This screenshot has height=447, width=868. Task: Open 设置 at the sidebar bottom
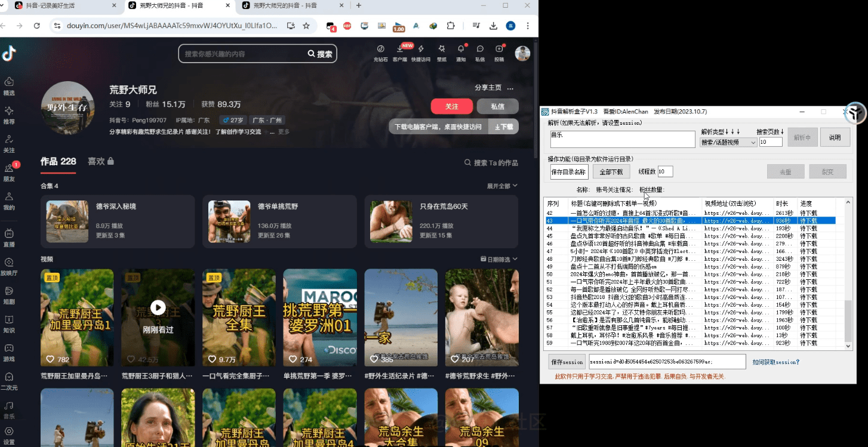8,436
